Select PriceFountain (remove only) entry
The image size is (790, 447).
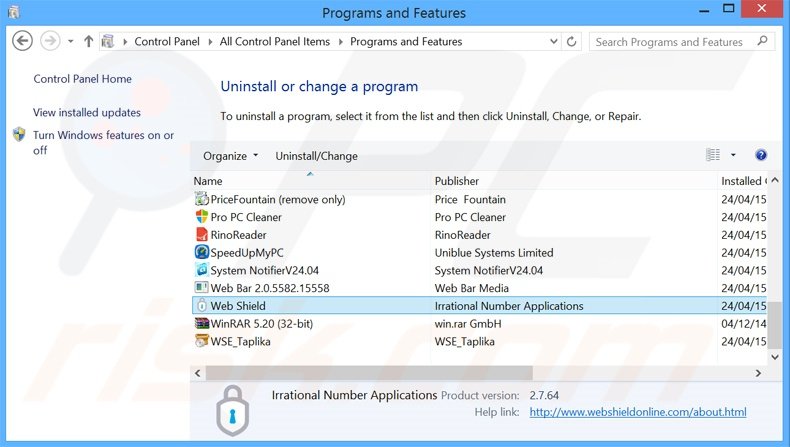[278, 200]
